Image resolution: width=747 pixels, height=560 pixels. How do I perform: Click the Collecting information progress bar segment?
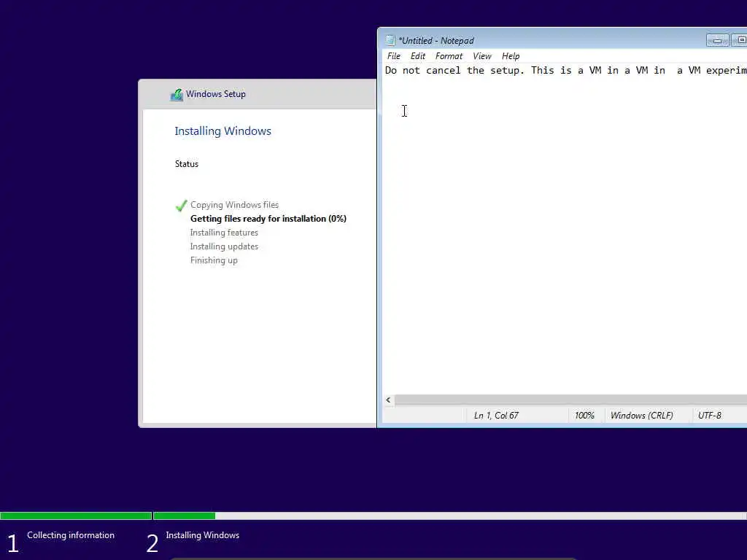pos(76,516)
